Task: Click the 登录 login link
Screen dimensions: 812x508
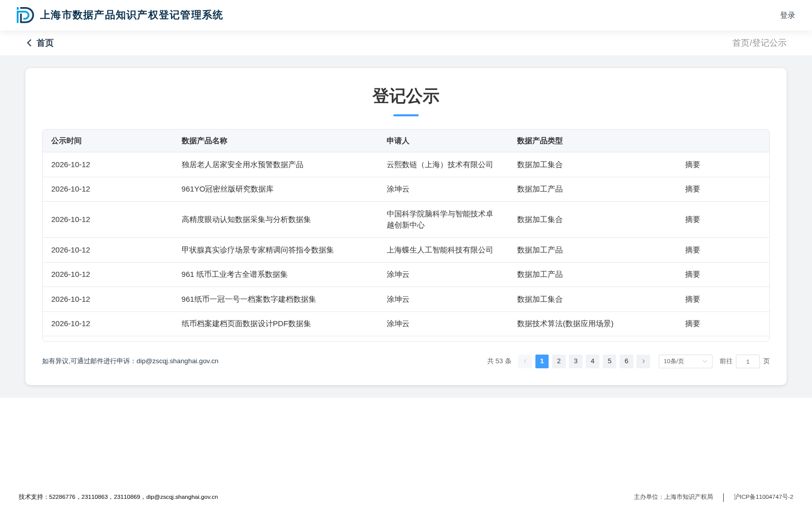Action: [x=787, y=15]
